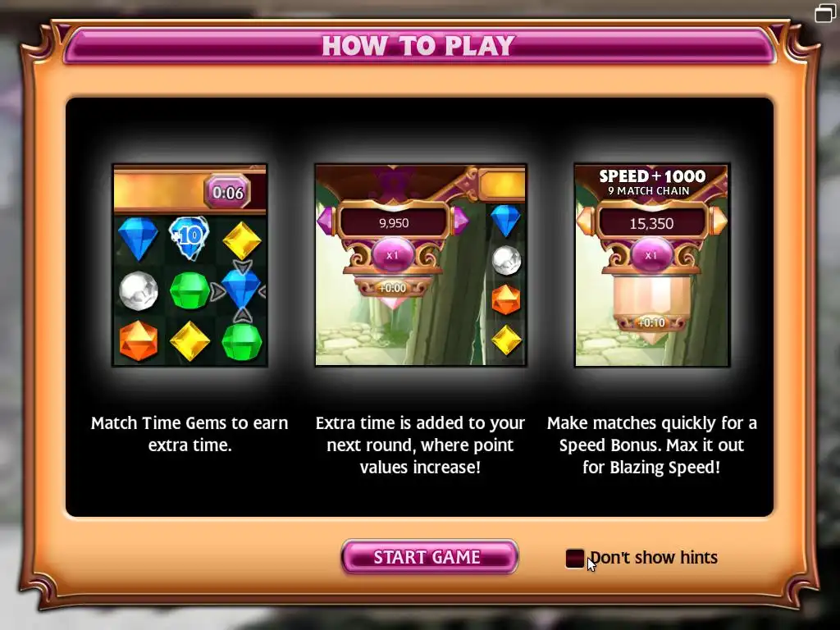Open the Speed Bonus tutorial thumbnail
The height and width of the screenshot is (630, 840).
[651, 265]
